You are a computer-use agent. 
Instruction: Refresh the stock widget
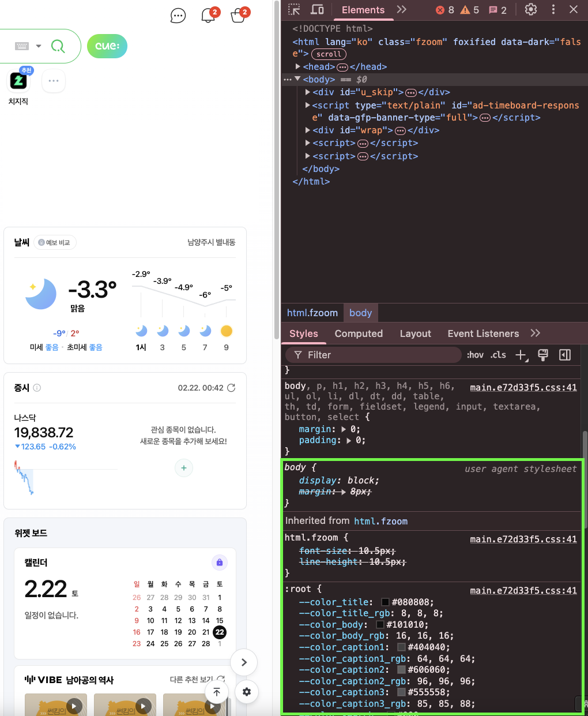pos(231,388)
